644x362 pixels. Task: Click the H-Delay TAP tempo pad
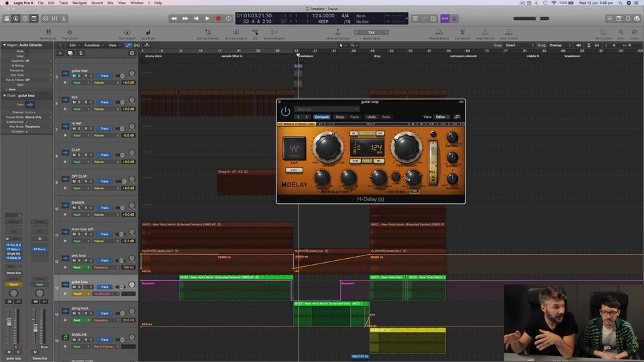point(294,148)
